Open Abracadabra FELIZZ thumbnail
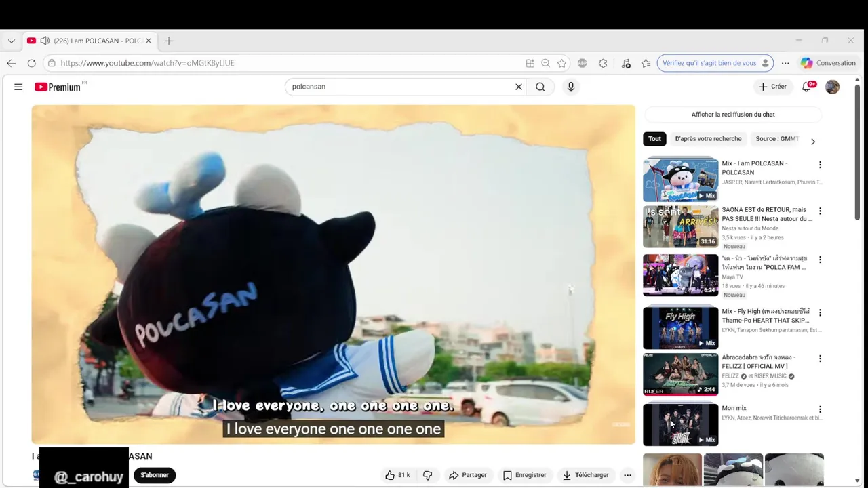Viewport: 868px width, 488px height. coord(680,374)
